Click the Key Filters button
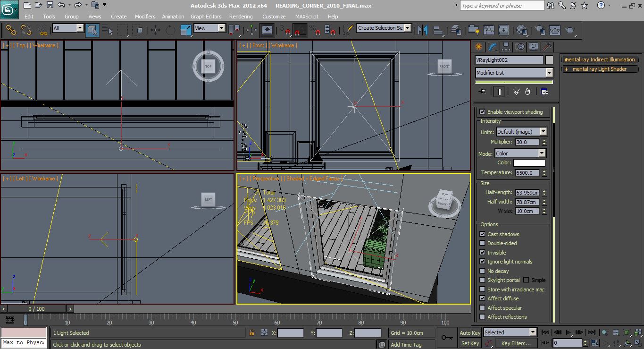 (x=516, y=343)
